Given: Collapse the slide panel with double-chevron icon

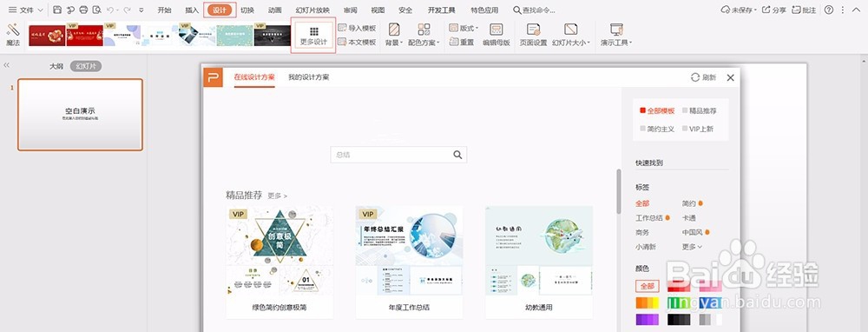Looking at the screenshot, I should click(x=7, y=65).
